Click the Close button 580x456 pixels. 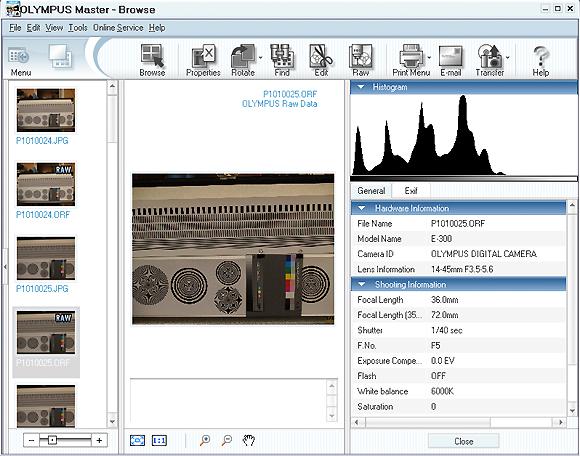click(x=463, y=441)
